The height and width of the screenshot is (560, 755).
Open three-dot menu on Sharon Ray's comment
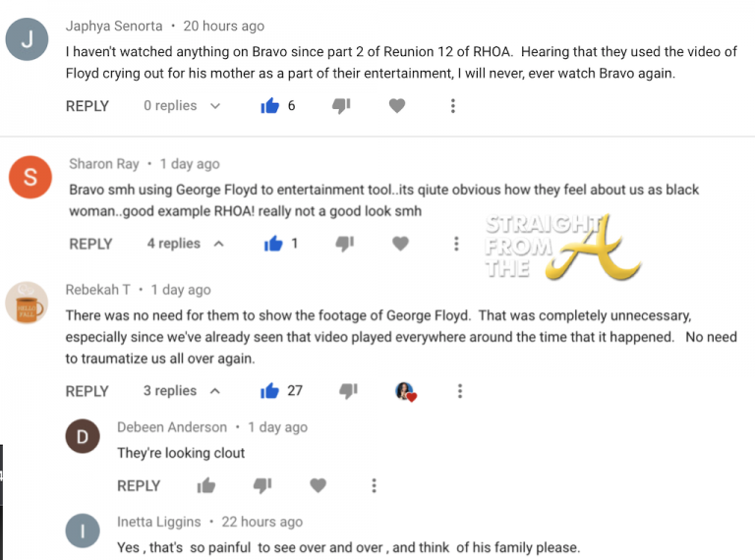click(x=456, y=244)
